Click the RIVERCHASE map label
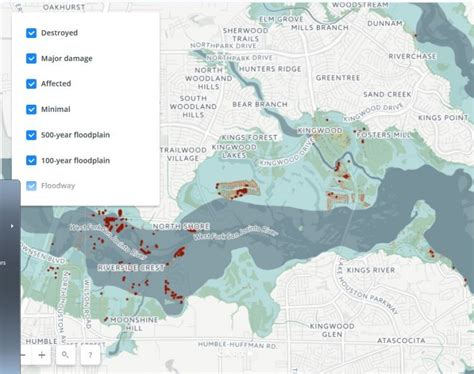Viewport: 474px width, 374px height. coord(412,56)
